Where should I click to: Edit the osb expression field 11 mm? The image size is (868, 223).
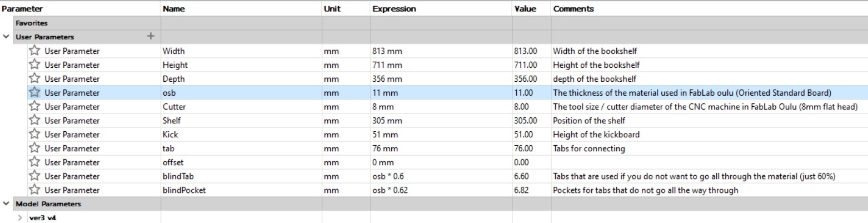[x=441, y=93]
